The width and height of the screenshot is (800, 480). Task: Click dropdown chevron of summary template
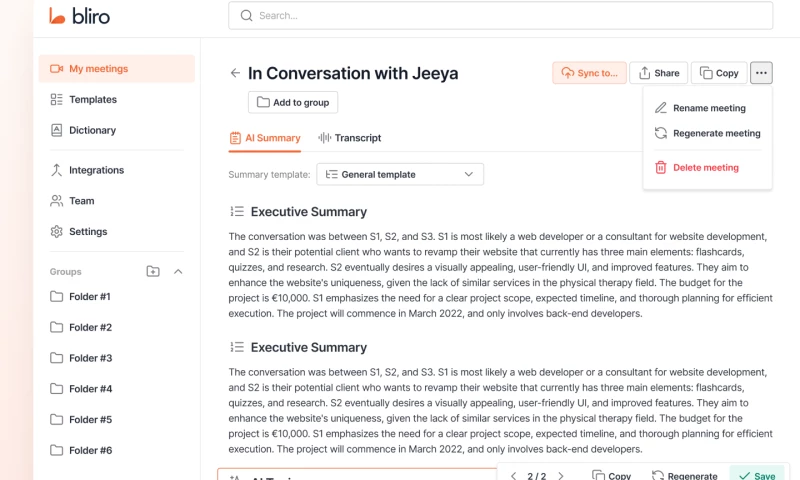coord(468,174)
